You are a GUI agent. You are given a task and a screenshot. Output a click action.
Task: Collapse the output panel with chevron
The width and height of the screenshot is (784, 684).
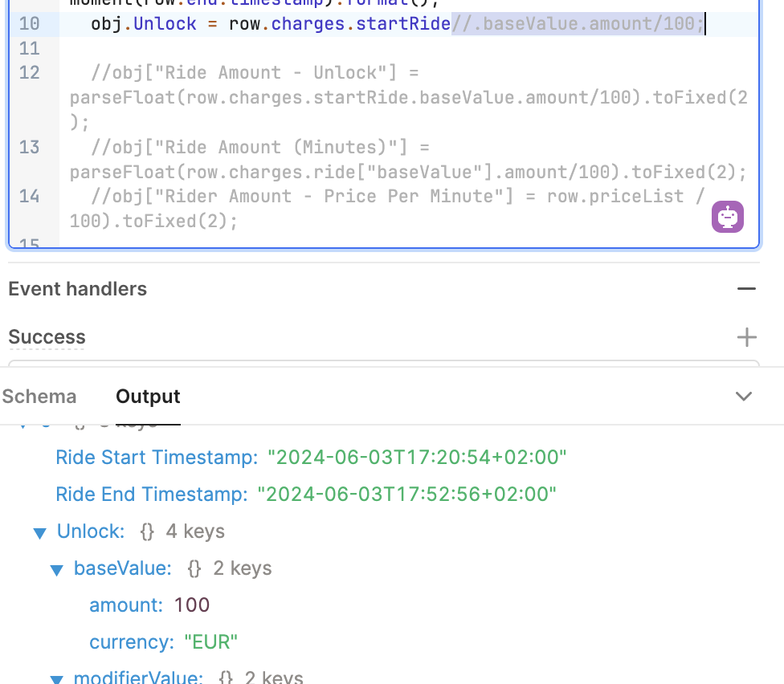pos(744,397)
